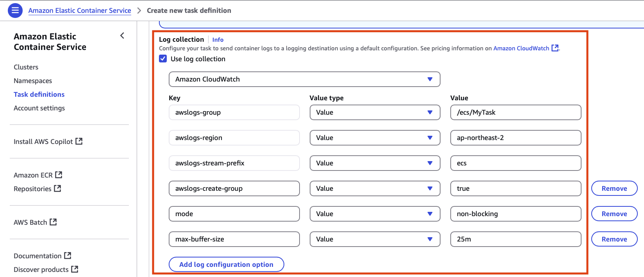Open the AWS Batch sidebar link
This screenshot has width=644, height=277.
pos(30,222)
